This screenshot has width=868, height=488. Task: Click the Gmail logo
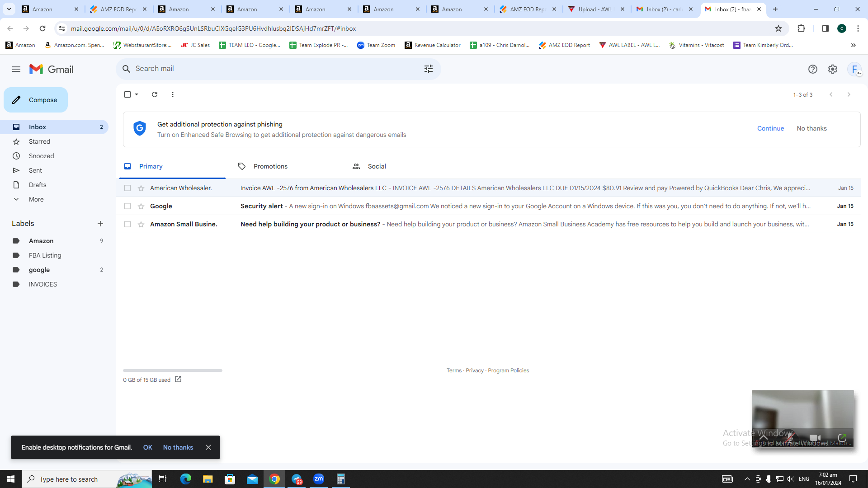coord(52,69)
